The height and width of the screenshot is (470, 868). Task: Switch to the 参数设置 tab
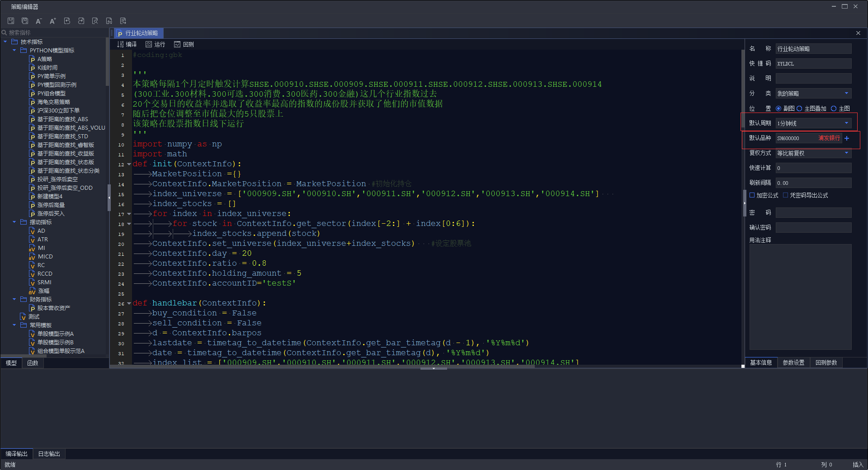[793, 362]
